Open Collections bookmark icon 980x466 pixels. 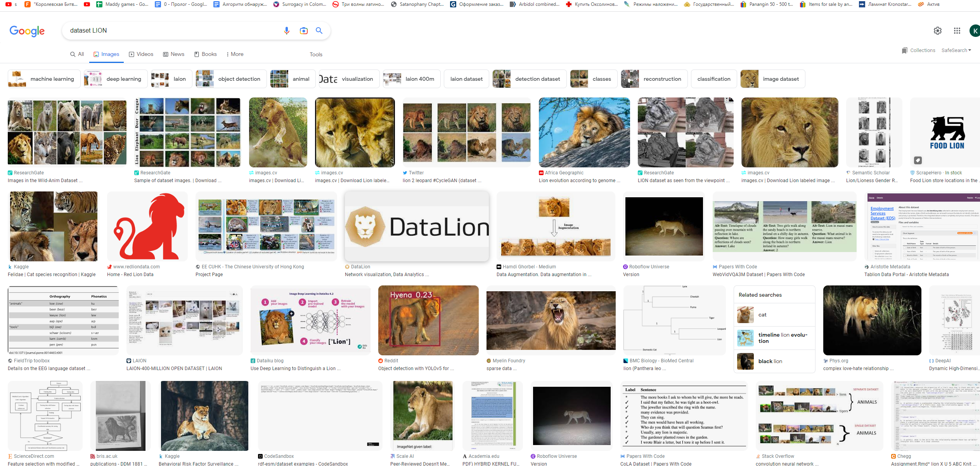point(905,50)
